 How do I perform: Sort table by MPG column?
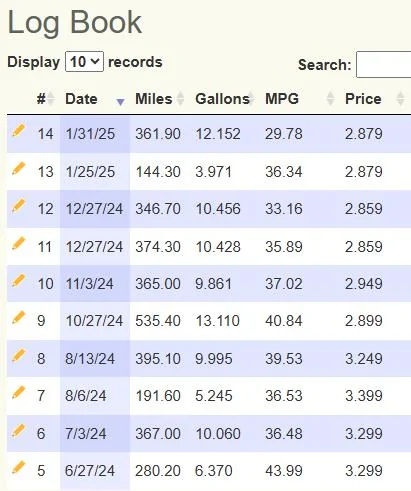tap(299, 99)
